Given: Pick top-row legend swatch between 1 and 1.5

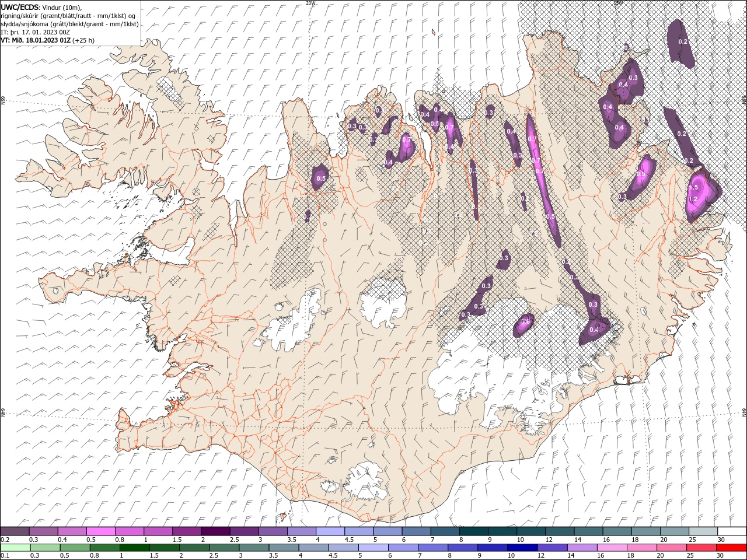Looking at the screenshot, I should coord(158,531).
